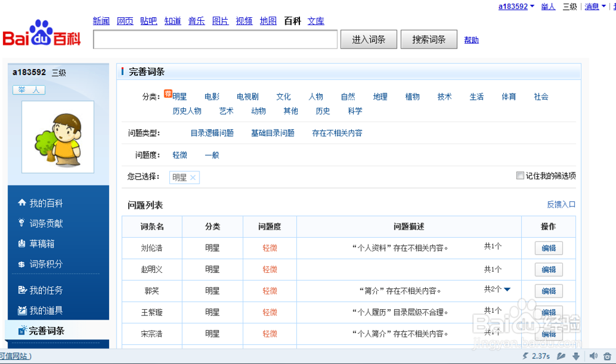This screenshot has width=616, height=364.
Task: Click the 举人 rank badge under username
Action: click(x=29, y=90)
